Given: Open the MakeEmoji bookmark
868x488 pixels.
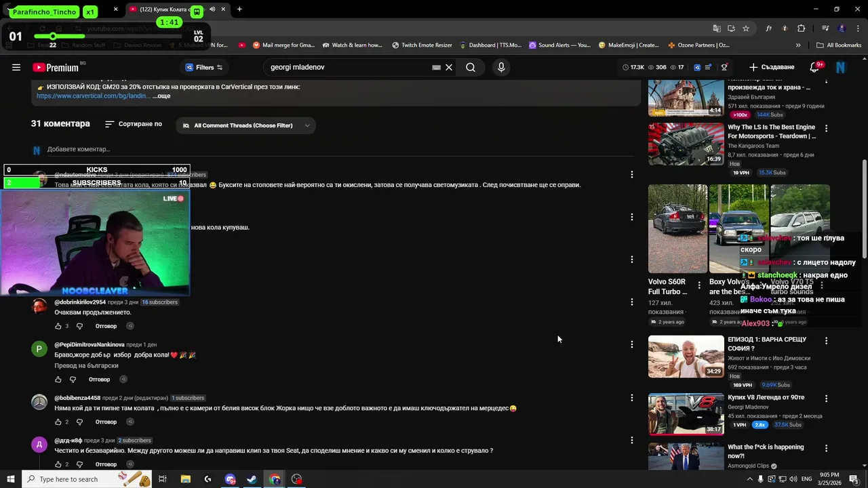Looking at the screenshot, I should 629,45.
